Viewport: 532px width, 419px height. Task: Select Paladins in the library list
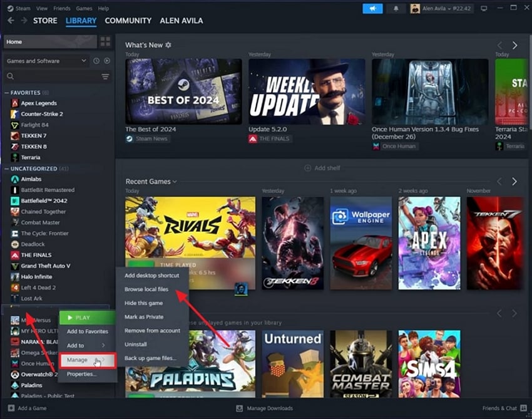[31, 385]
